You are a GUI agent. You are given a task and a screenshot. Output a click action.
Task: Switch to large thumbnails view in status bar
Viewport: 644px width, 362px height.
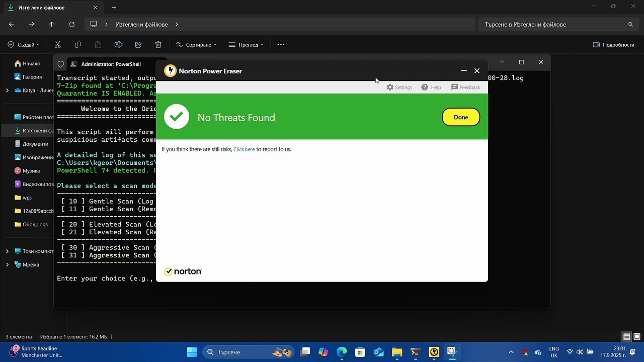click(x=637, y=337)
